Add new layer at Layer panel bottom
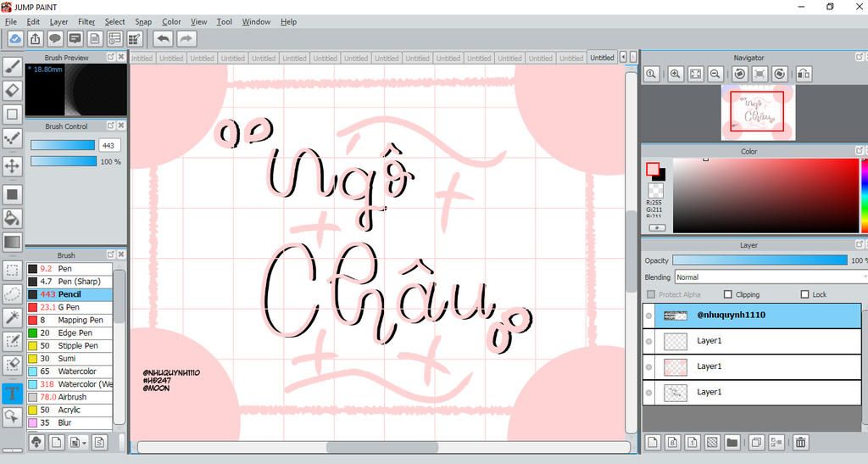This screenshot has height=464, width=868. [653, 442]
